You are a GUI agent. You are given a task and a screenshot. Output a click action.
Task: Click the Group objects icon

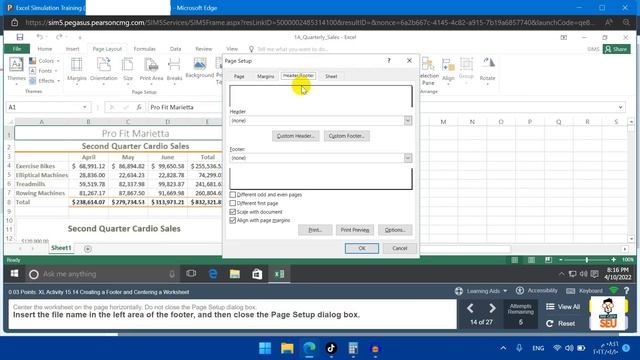[x=466, y=64]
